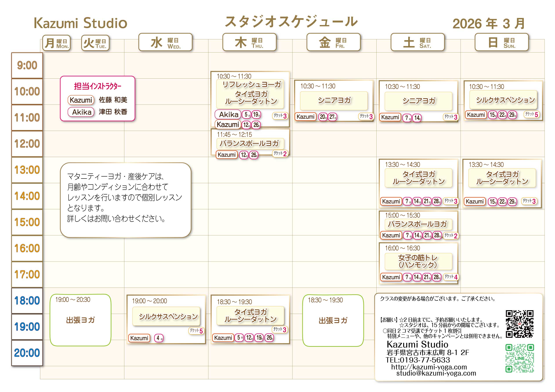Click the Akika instructor badge on Thursday class
The image size is (555, 392).
[228, 114]
